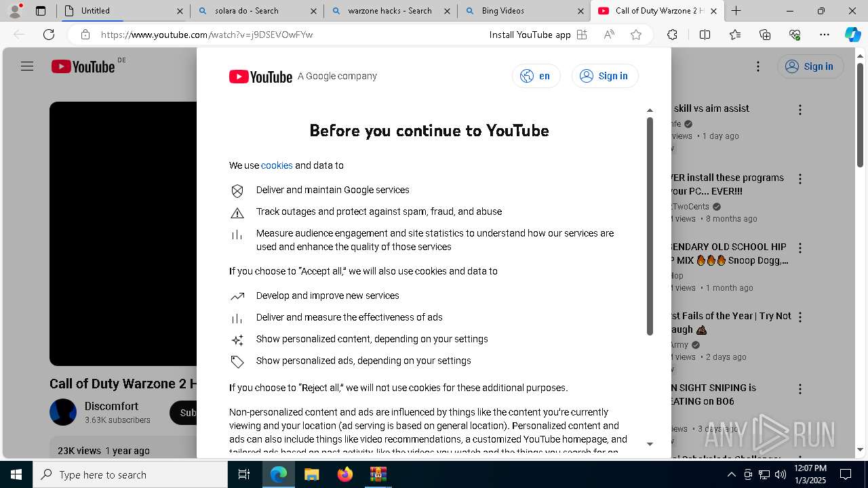Open Task View in the taskbar
Screen dimensions: 868x488
(244, 474)
